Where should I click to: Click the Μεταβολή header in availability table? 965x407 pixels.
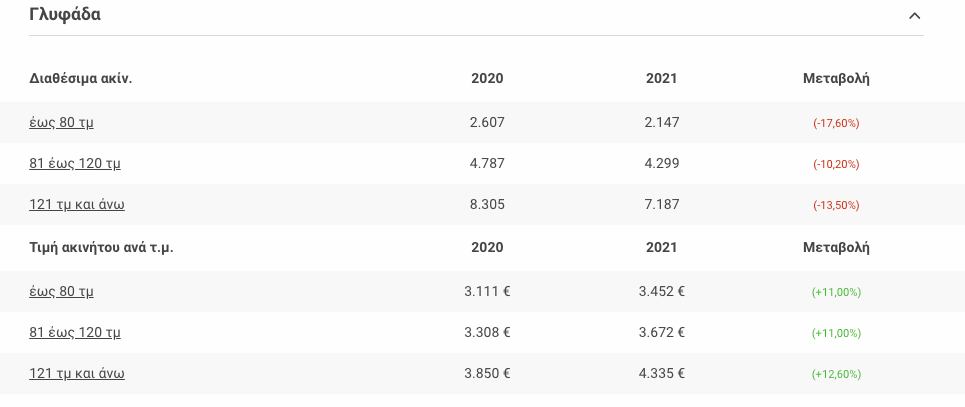pyautogui.click(x=836, y=78)
